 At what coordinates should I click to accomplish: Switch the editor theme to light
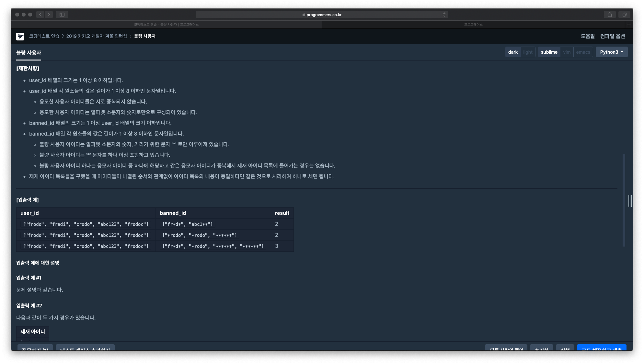[x=528, y=52]
